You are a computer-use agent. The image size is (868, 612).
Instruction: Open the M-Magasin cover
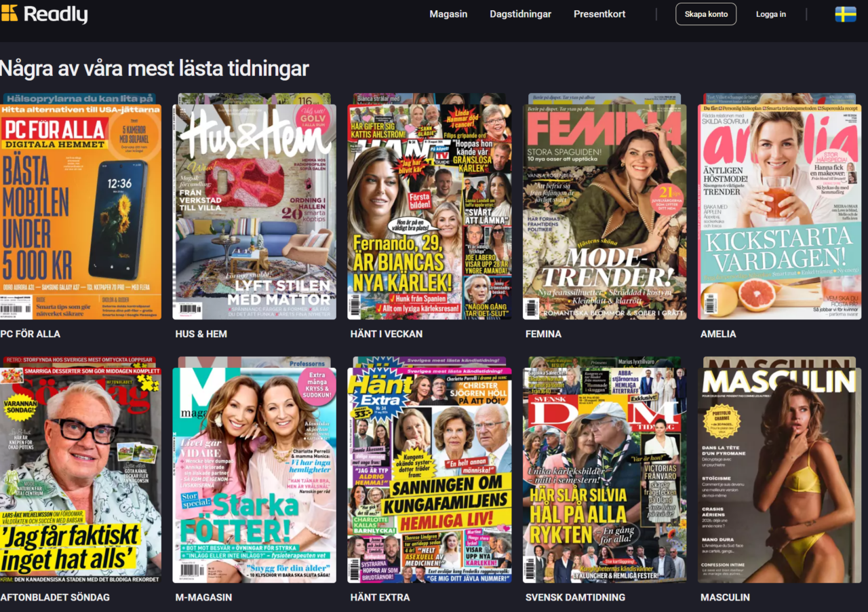254,475
